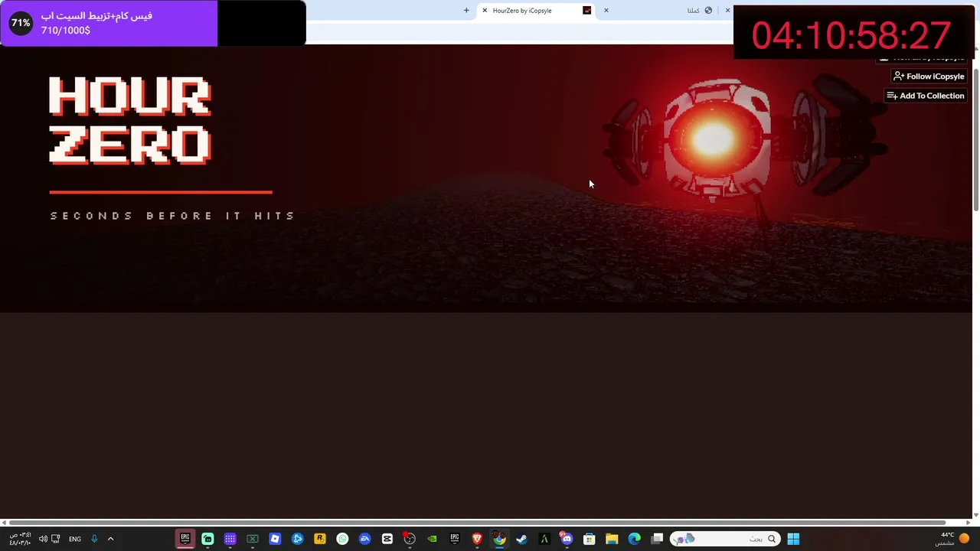The height and width of the screenshot is (551, 980).
Task: Switch the ENG input language
Action: (75, 539)
